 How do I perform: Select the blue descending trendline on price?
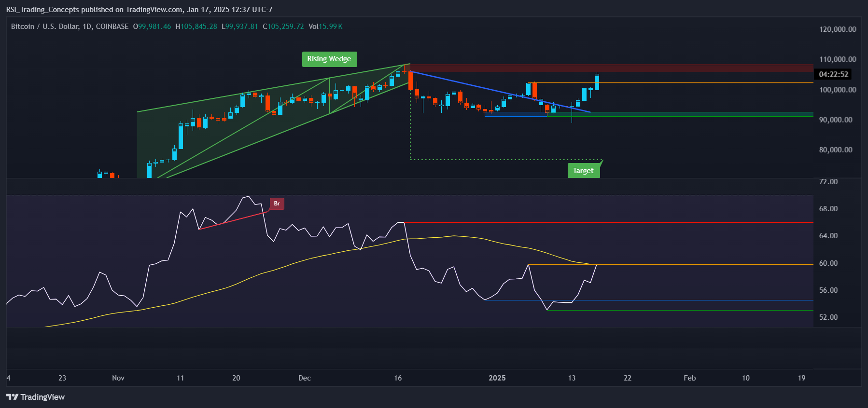[500, 92]
